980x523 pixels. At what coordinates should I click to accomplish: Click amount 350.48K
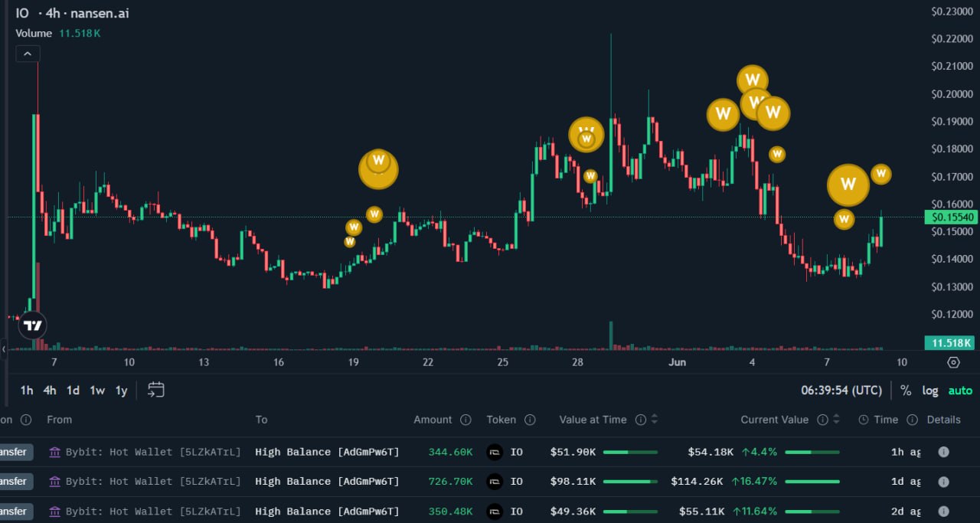[451, 512]
